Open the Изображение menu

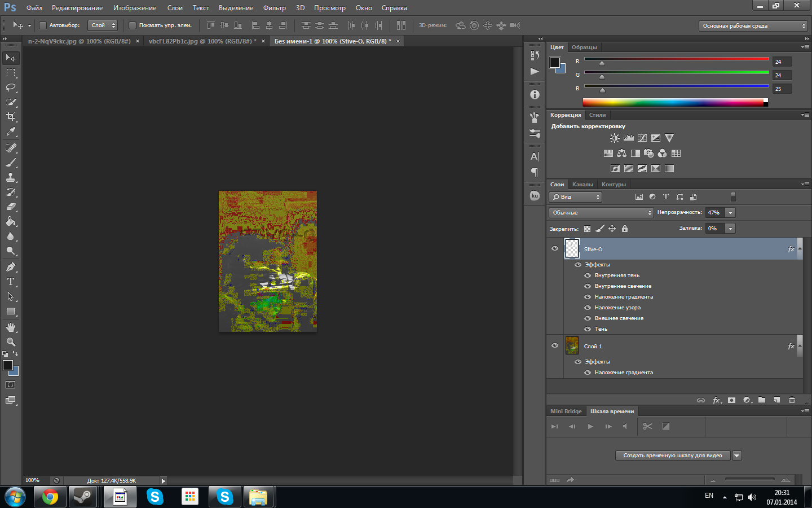click(x=135, y=8)
